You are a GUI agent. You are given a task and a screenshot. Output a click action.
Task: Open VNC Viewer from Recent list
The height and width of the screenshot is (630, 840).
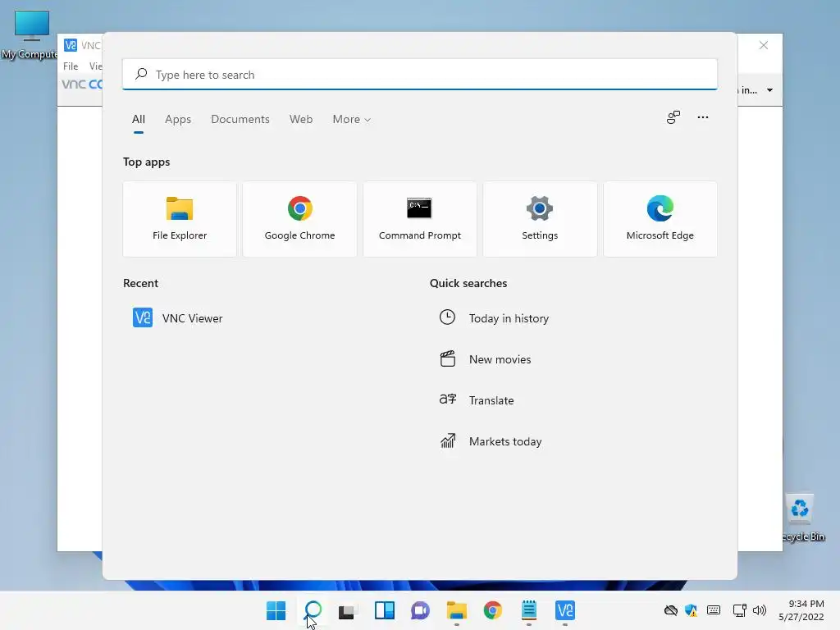pos(178,318)
